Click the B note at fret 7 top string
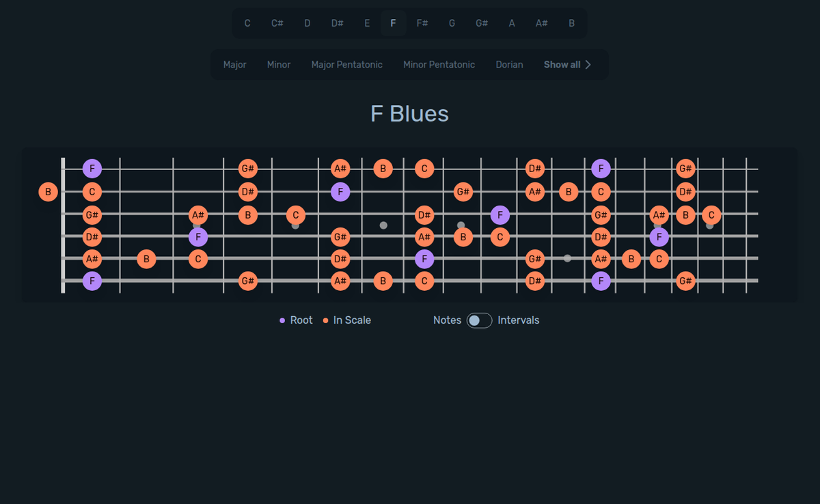The width and height of the screenshot is (820, 504). [383, 168]
